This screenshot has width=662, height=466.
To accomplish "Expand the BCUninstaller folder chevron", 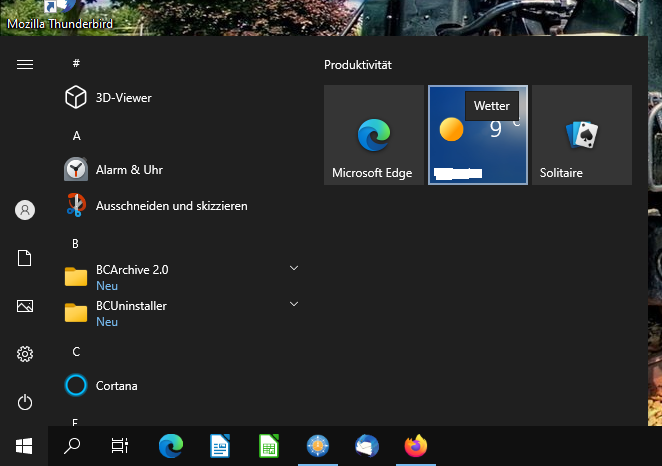I will [294, 304].
